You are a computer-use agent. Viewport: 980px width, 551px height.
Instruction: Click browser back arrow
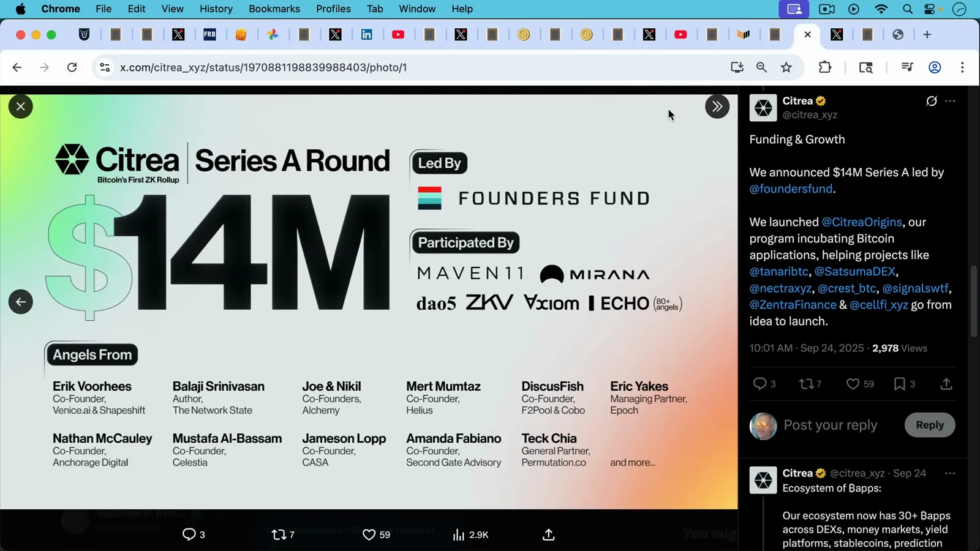[x=17, y=67]
